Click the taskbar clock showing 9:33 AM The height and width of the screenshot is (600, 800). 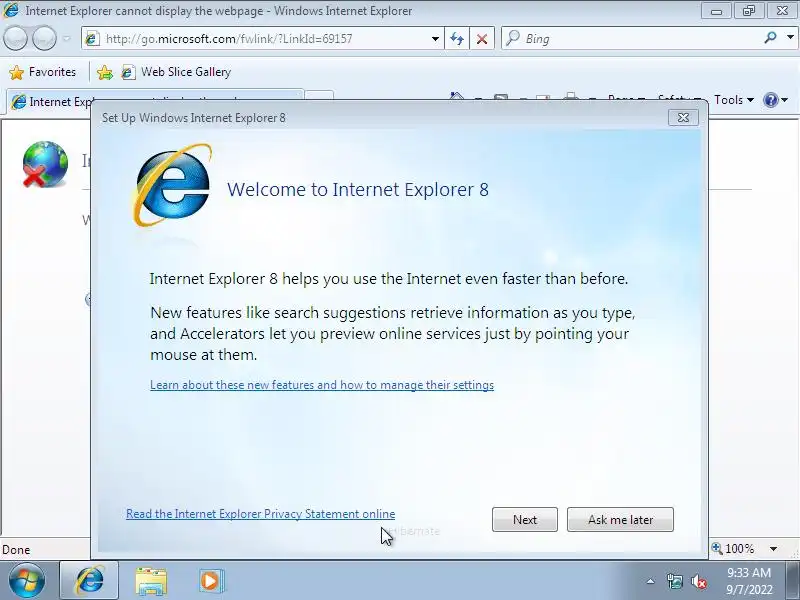click(x=749, y=581)
